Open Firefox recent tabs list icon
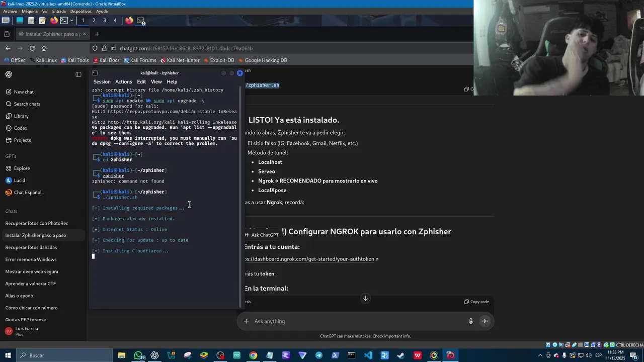The height and width of the screenshot is (362, 644). (7, 34)
